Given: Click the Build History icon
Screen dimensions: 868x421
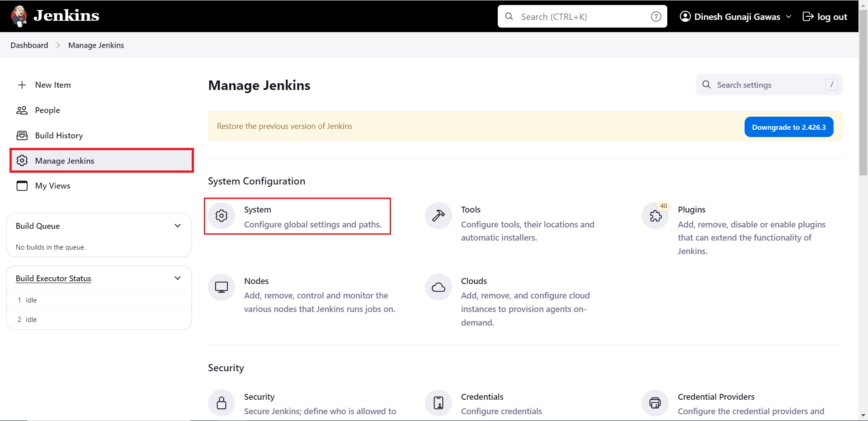Looking at the screenshot, I should [22, 136].
